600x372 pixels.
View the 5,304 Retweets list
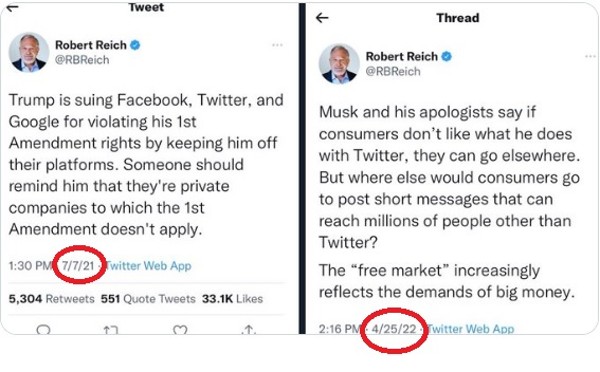[52, 299]
